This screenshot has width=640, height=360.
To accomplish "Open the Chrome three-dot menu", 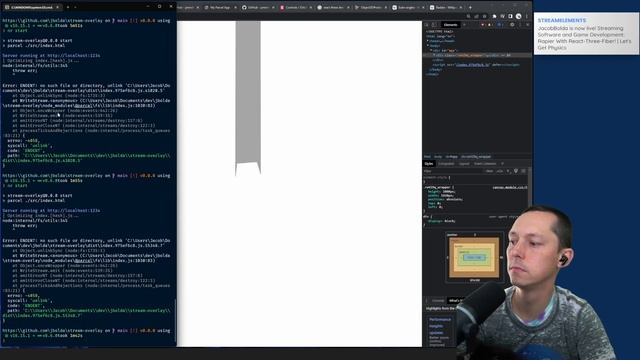I will tap(527, 16).
